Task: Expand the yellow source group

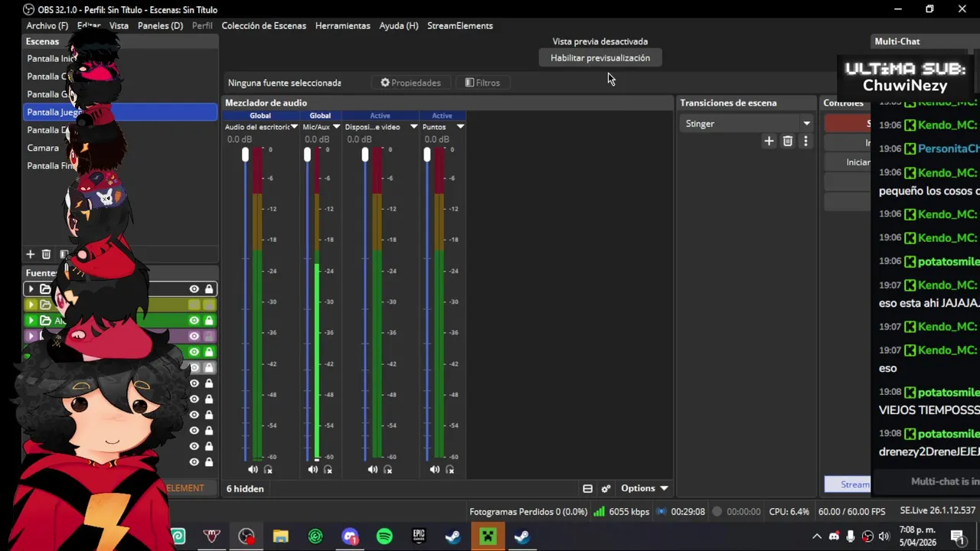Action: pyautogui.click(x=31, y=305)
